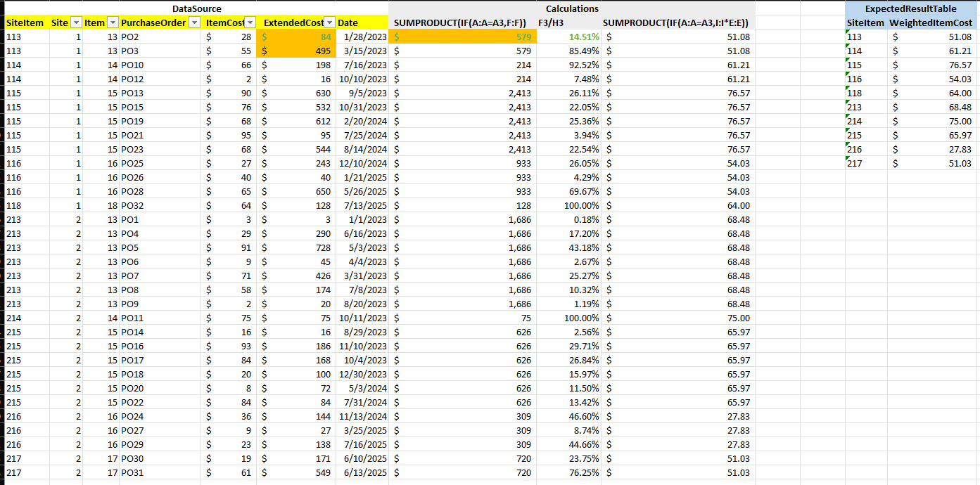Select the 7/13/2025 date cell
Viewport: 980px width, 485px height.
(x=362, y=205)
